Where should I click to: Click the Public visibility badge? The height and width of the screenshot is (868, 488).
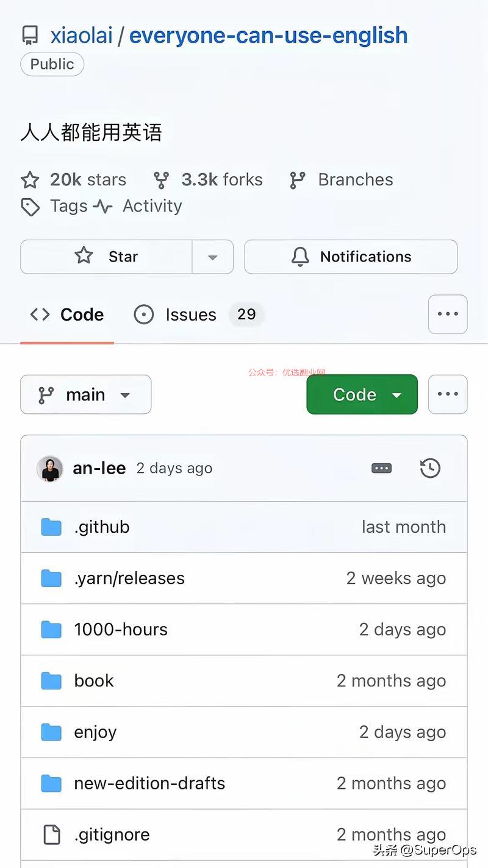tap(52, 64)
